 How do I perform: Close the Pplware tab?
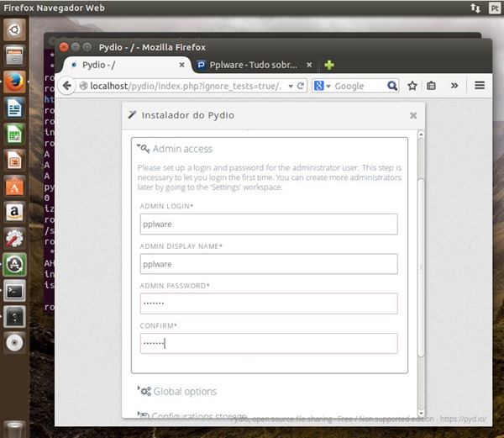pyautogui.click(x=309, y=65)
